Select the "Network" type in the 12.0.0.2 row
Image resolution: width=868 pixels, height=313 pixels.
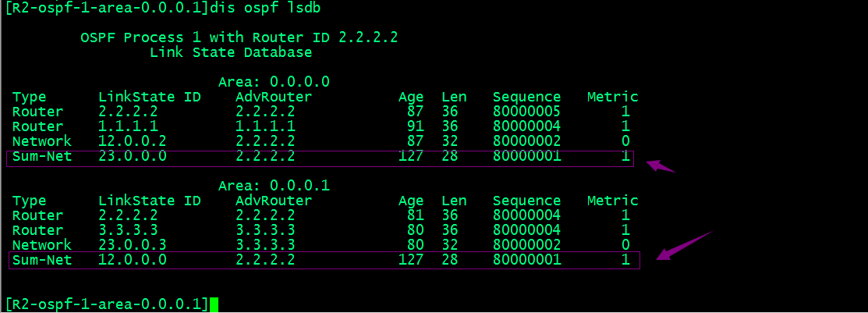42,140
